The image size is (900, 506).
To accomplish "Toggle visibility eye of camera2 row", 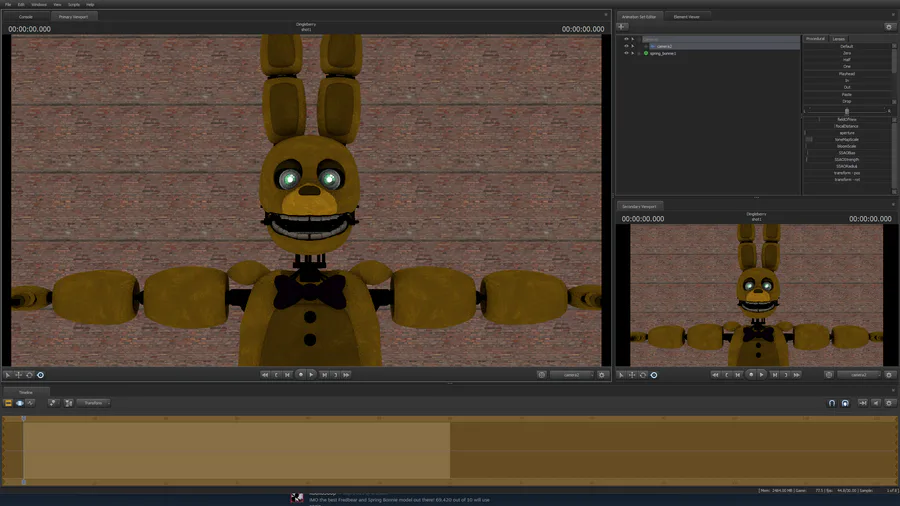I will tap(626, 46).
